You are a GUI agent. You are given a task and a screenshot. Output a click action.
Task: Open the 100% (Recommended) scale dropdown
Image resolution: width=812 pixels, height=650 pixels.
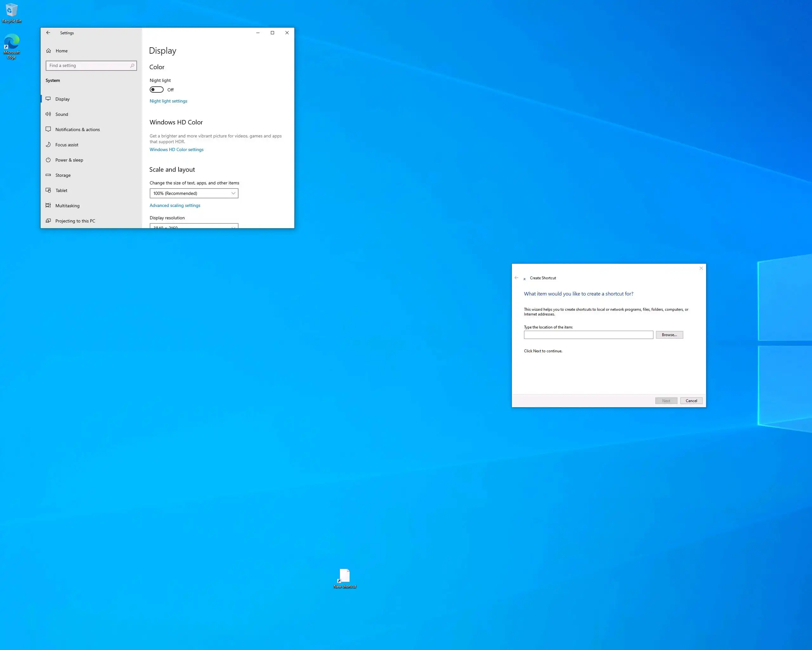193,193
